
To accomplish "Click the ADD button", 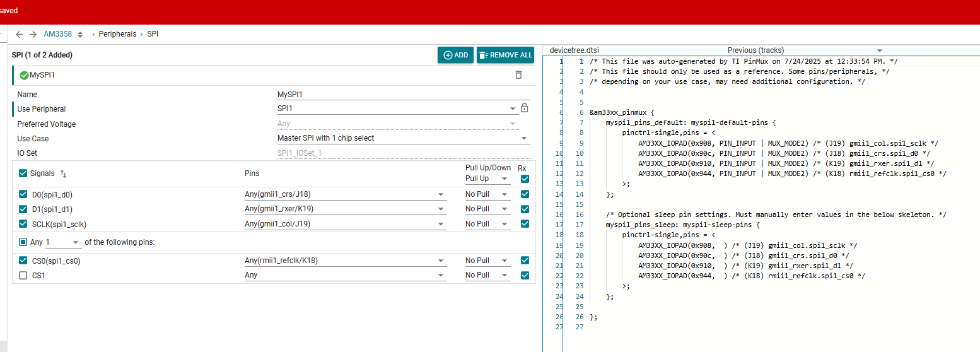I will point(455,55).
